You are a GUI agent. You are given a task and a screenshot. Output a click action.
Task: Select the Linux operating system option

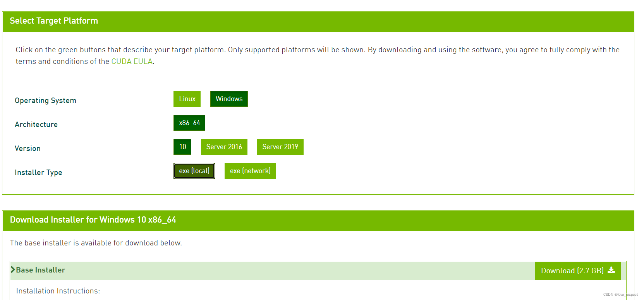187,99
